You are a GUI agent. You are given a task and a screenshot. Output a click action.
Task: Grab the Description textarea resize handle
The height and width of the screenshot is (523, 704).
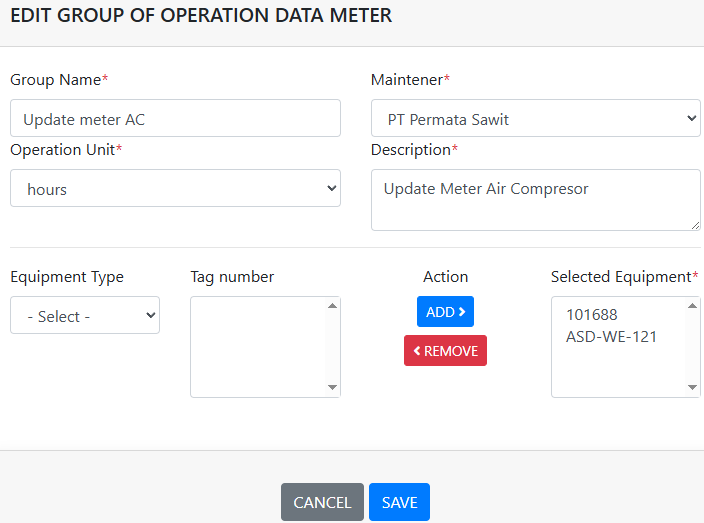pyautogui.click(x=695, y=225)
